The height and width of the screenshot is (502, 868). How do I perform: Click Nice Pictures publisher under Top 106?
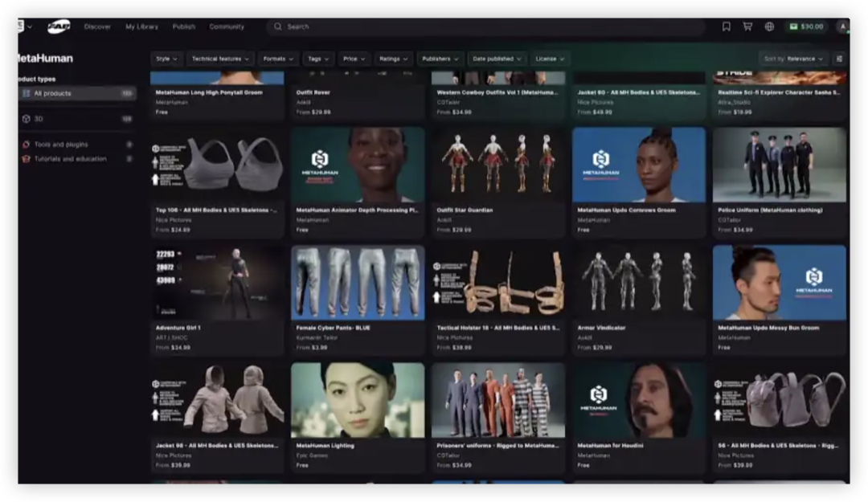[174, 220]
